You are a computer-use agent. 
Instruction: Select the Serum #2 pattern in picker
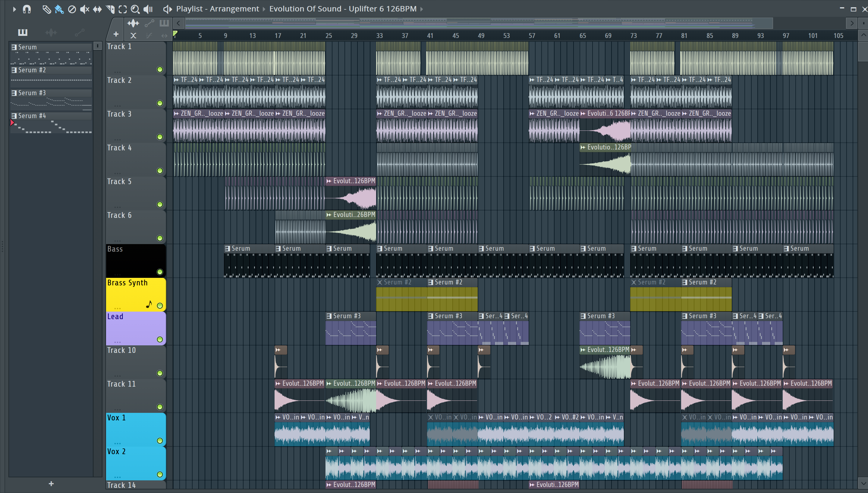51,77
